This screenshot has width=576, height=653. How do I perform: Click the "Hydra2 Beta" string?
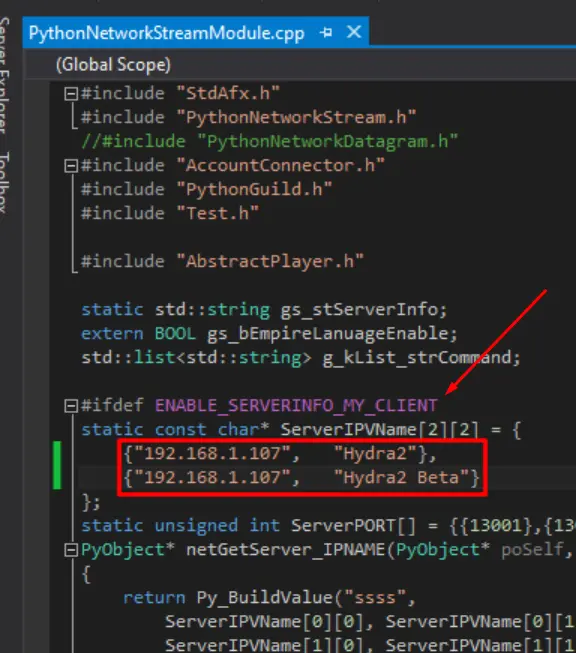click(x=401, y=478)
